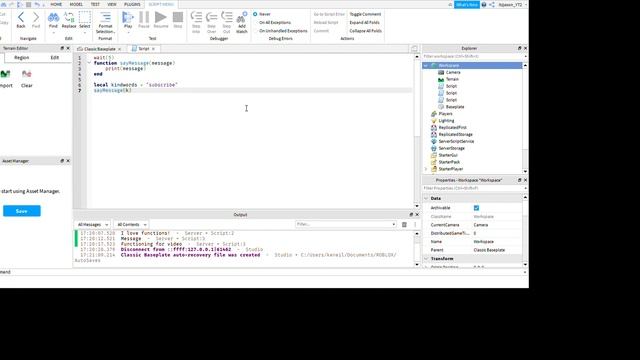
Task: Click Collapse All Folds action
Action: 366,31
